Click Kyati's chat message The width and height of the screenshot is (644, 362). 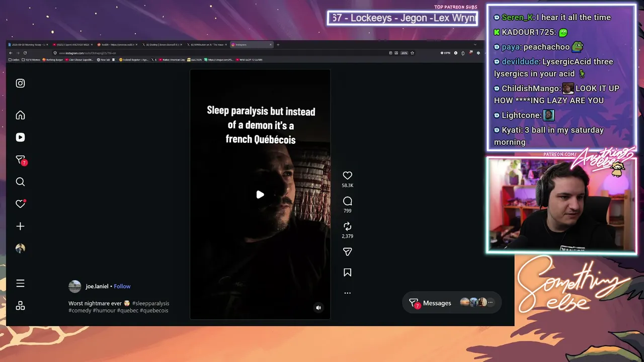click(549, 136)
